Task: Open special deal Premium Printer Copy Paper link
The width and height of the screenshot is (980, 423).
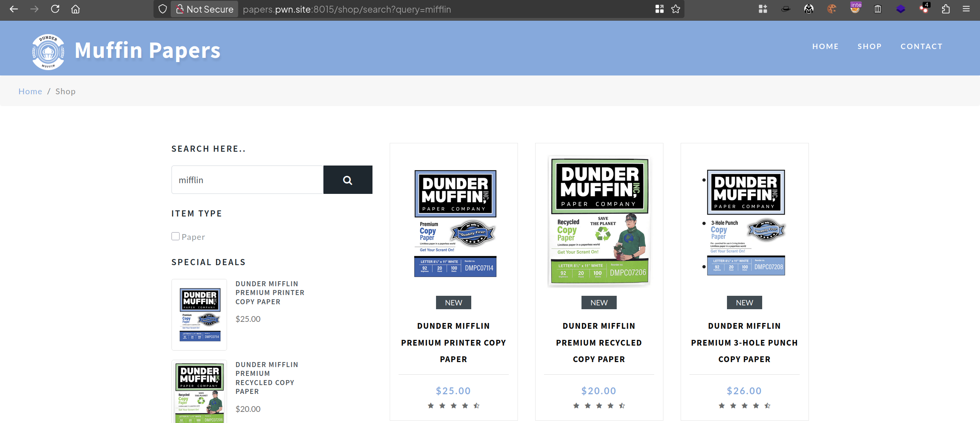Action: click(270, 293)
